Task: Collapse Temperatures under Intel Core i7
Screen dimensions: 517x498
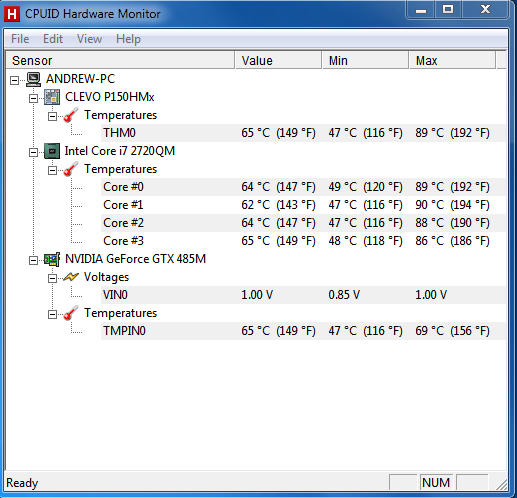Action: pyautogui.click(x=52, y=170)
